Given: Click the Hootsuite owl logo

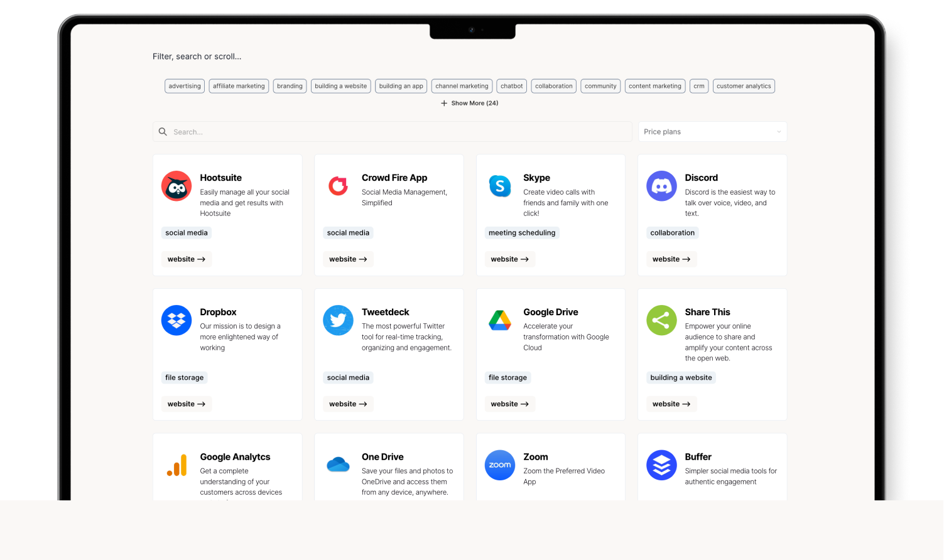Looking at the screenshot, I should [176, 186].
